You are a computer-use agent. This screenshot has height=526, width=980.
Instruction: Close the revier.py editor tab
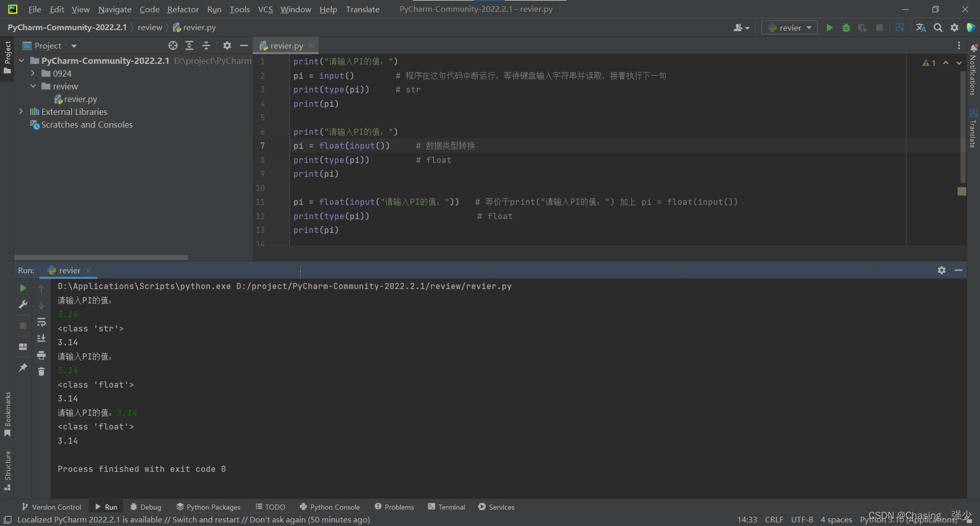coord(311,45)
